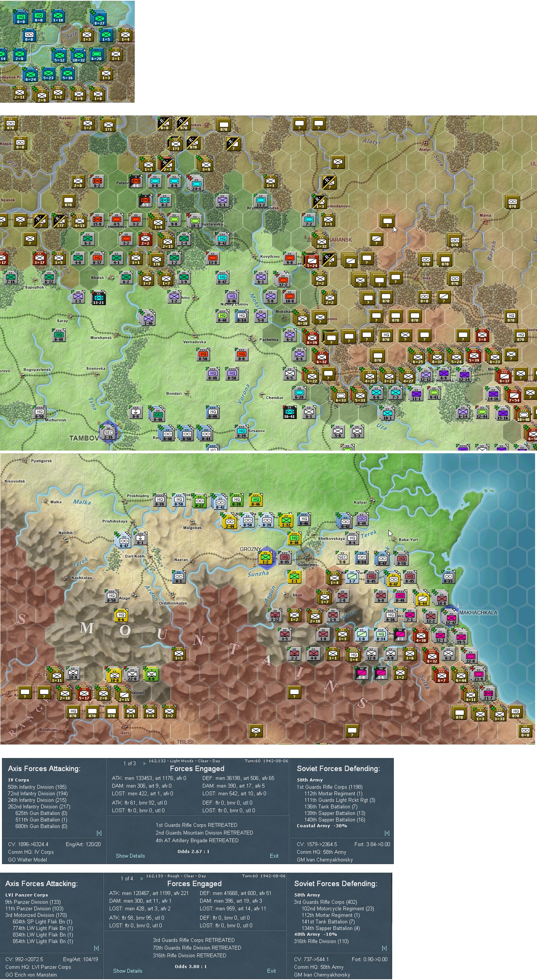537x980 pixels.
Task: Select the blue 1=10 infantry counter
Action: point(58,16)
